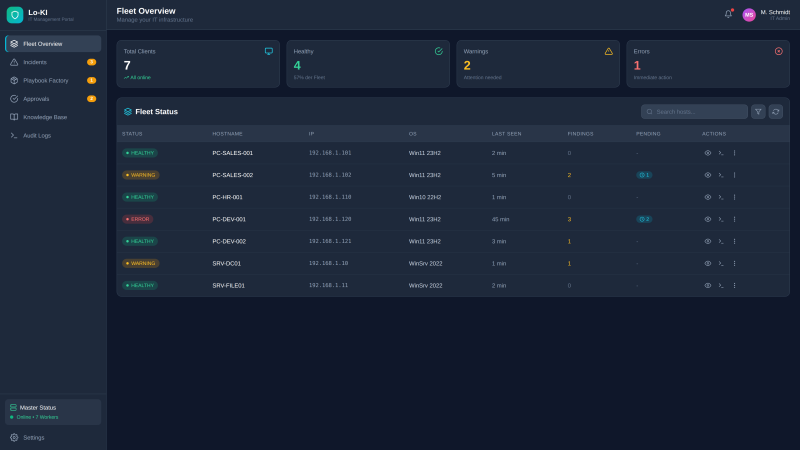Click the Hostname column header
Screen dimensions: 800x450
[x=228, y=134]
